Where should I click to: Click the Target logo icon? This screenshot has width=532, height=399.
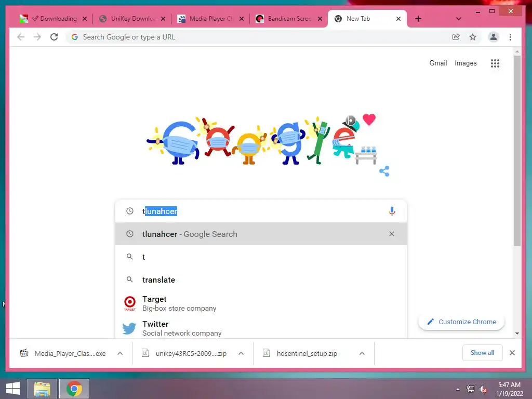click(x=129, y=303)
